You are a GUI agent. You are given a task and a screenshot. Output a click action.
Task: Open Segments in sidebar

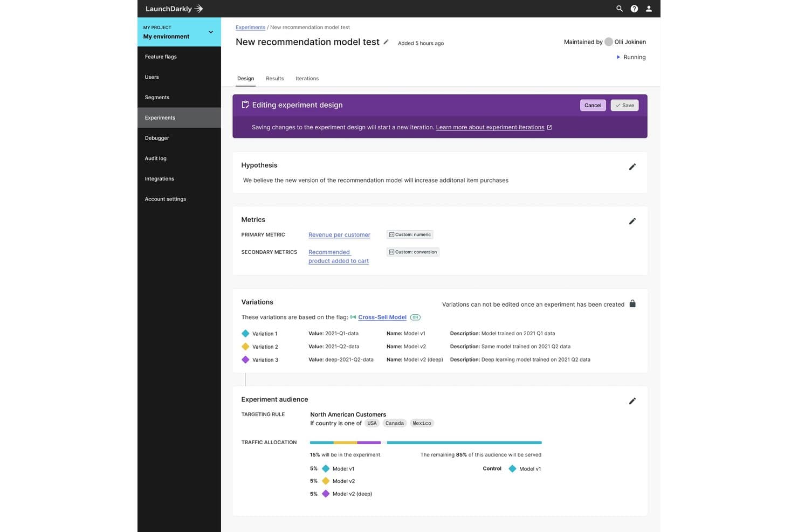click(x=179, y=98)
